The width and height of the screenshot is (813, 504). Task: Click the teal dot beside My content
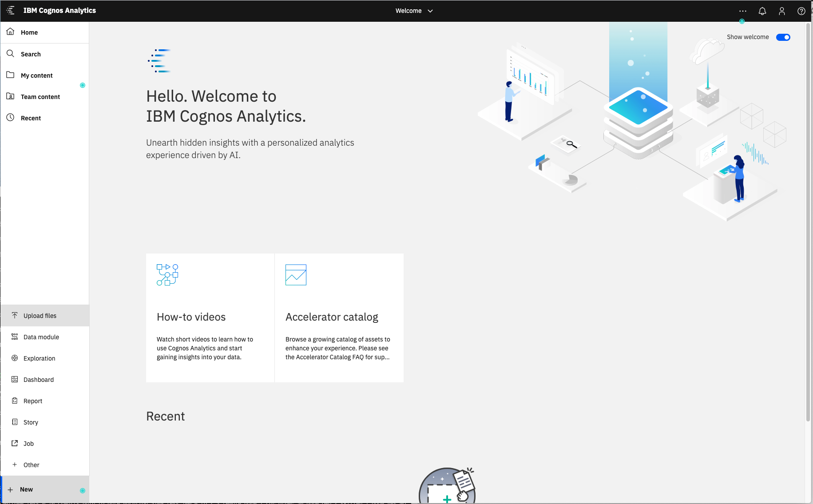click(83, 85)
